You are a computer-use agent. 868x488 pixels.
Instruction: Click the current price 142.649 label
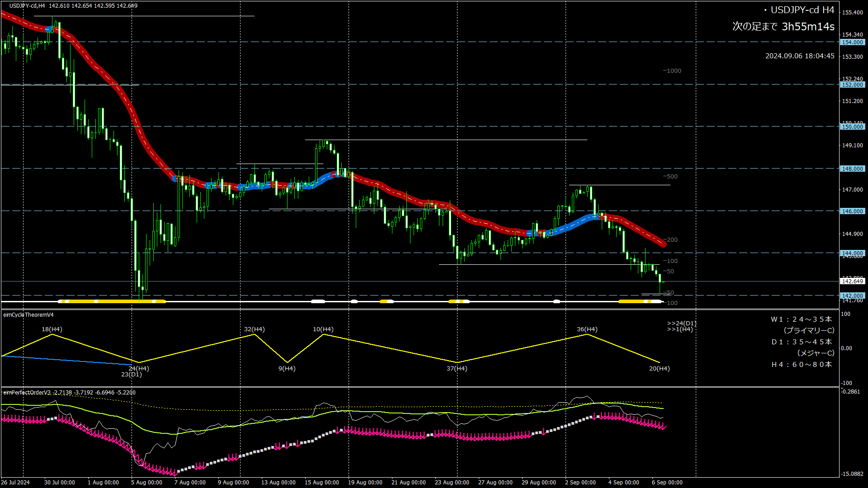(x=852, y=281)
